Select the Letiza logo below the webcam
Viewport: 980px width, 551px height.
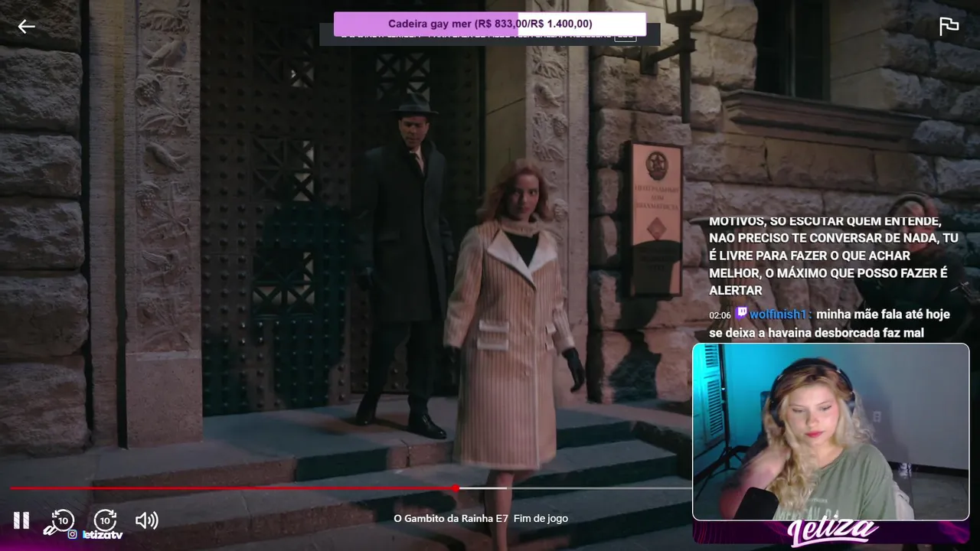833,532
